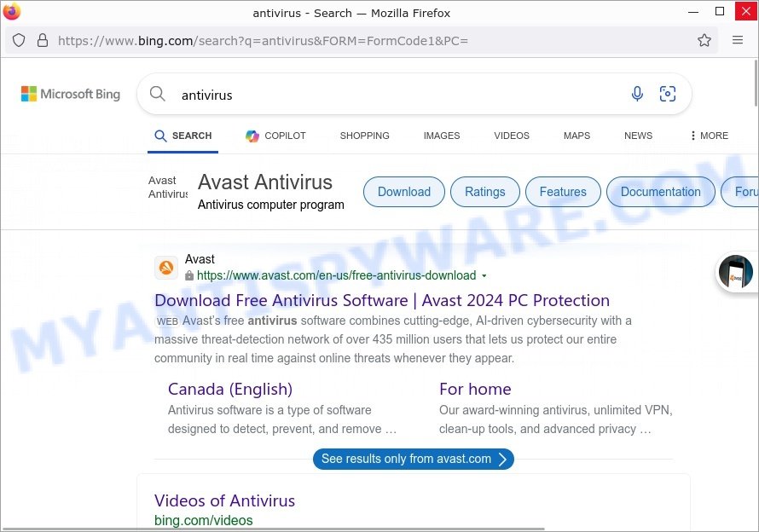Click the Documentation pill button

[x=660, y=192]
